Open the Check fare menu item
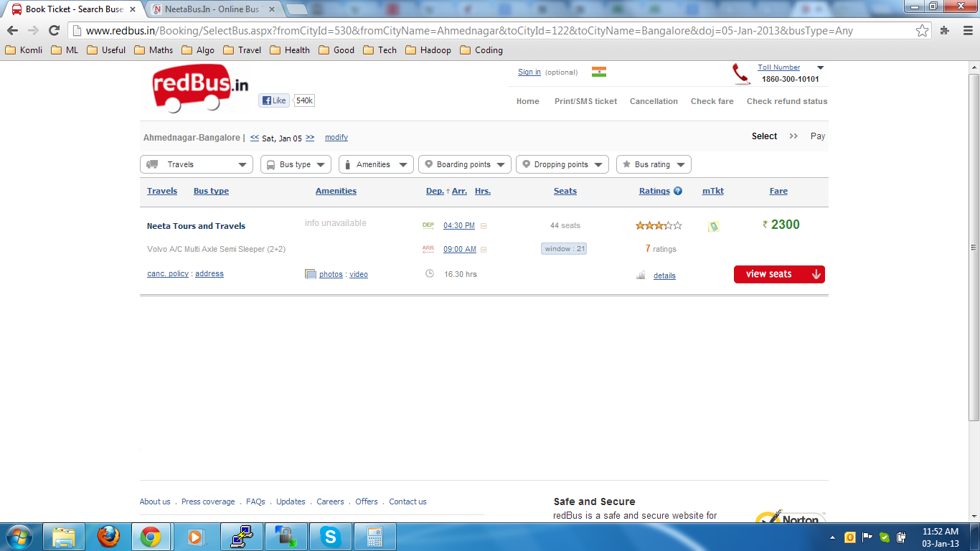This screenshot has width=980, height=551. click(712, 101)
